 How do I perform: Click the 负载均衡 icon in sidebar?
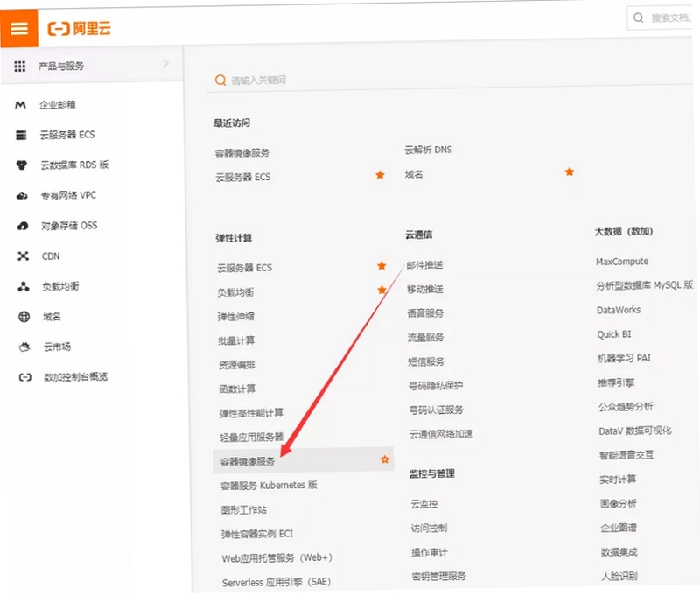[24, 286]
